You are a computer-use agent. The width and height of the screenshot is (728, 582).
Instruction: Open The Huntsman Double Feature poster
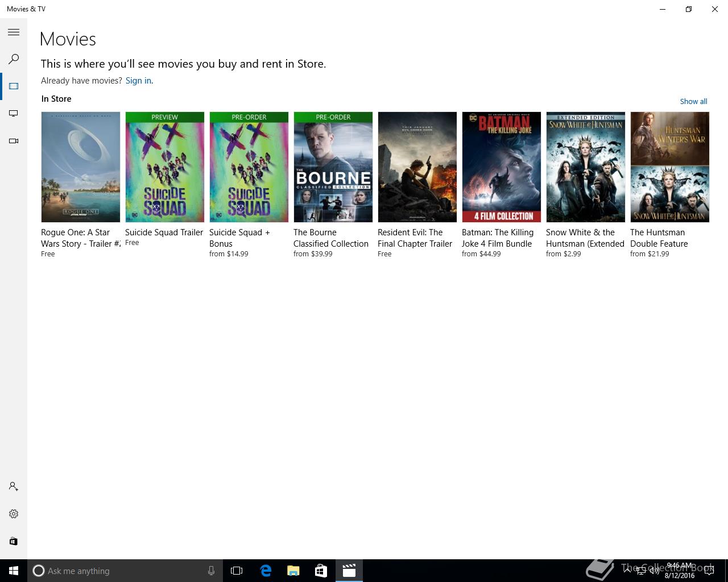coord(670,167)
